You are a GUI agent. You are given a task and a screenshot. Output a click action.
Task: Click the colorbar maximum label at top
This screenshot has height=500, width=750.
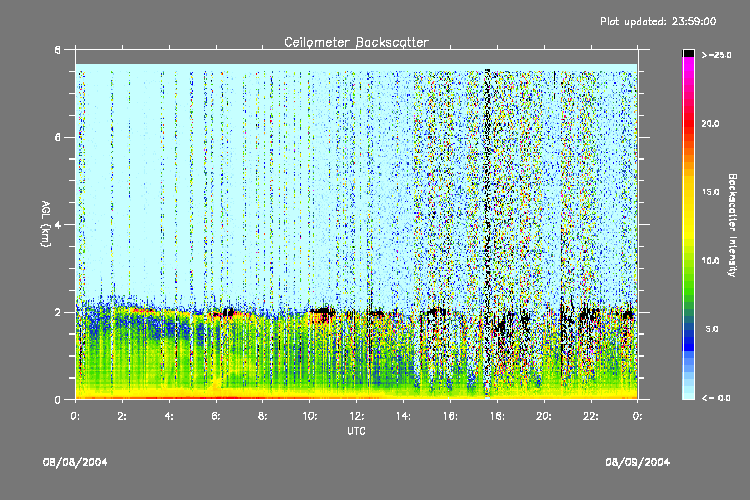[717, 56]
